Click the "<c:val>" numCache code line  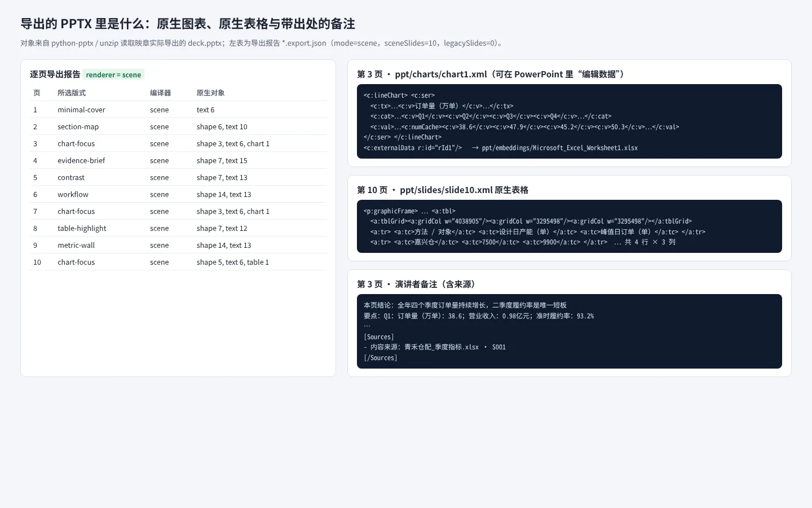click(524, 127)
